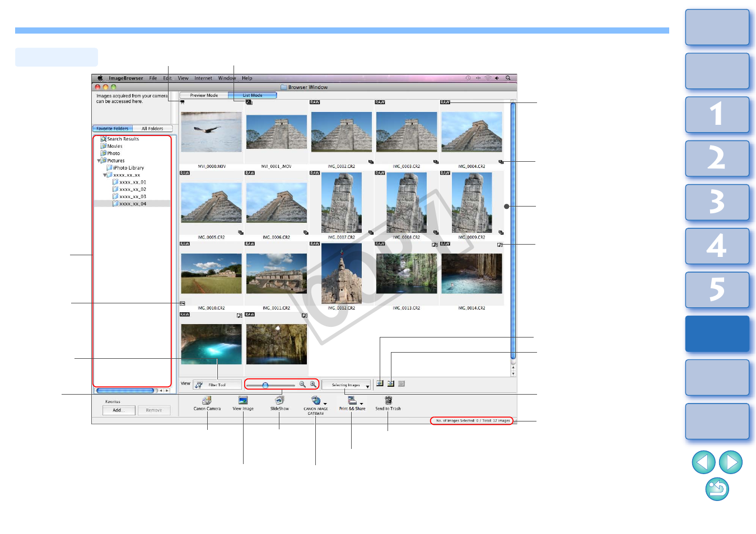Select the MVI_0000.MOV bird thumbnail
756x534 pixels.
coord(211,132)
